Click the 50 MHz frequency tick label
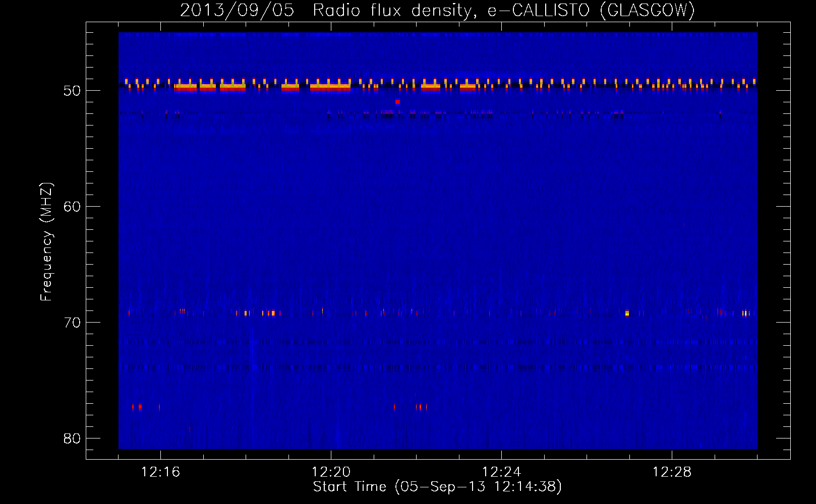816x504 pixels. (x=72, y=91)
